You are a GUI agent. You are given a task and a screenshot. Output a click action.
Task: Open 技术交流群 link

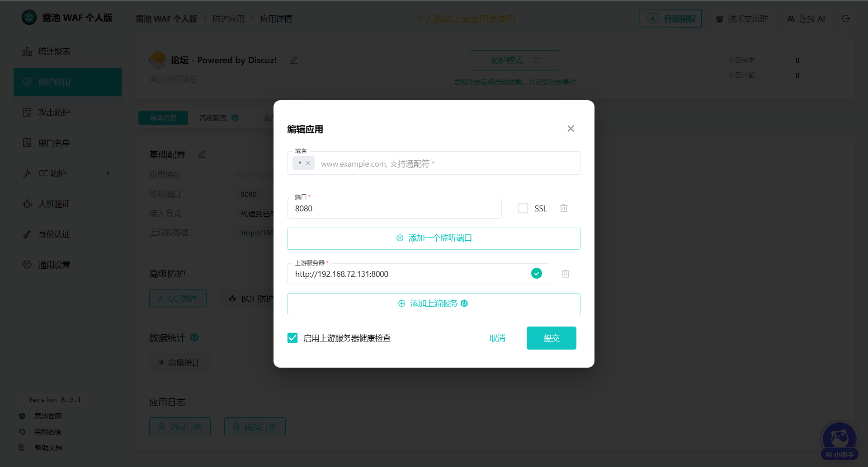click(742, 19)
